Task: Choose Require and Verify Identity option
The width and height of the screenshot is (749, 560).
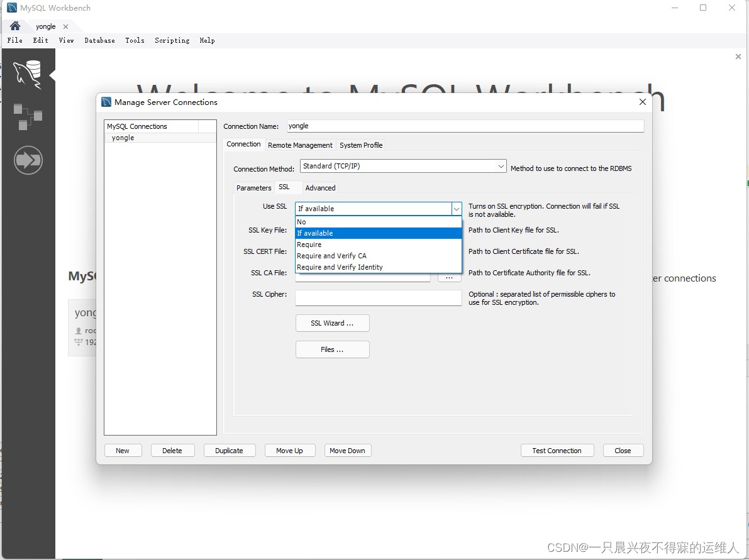Action: click(379, 267)
